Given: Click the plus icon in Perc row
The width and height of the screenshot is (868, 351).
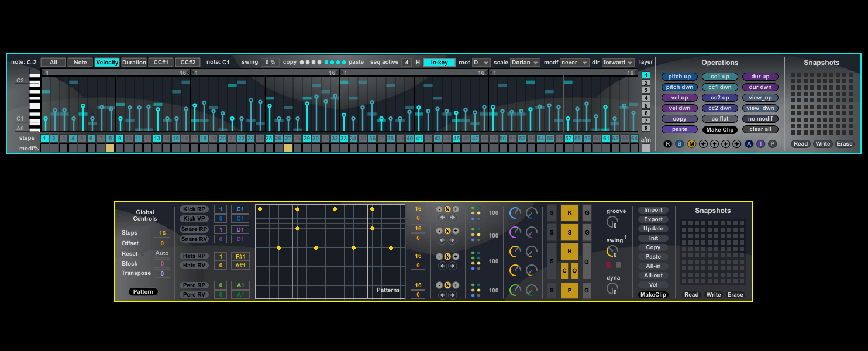Looking at the screenshot, I should pyautogui.click(x=456, y=285).
